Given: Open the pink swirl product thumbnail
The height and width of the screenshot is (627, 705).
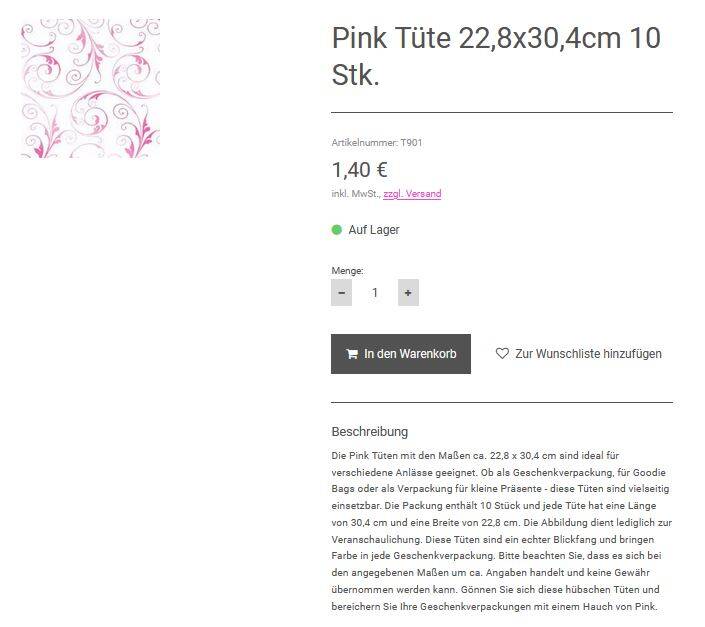Looking at the screenshot, I should click(90, 89).
